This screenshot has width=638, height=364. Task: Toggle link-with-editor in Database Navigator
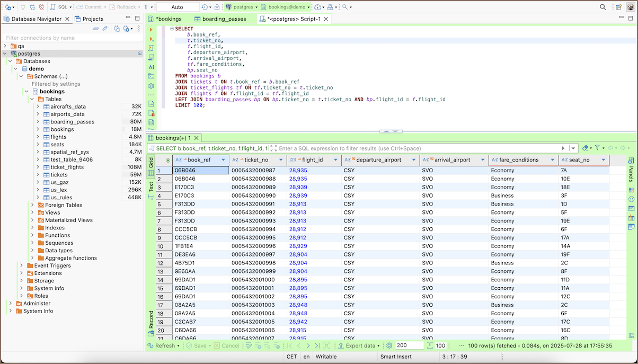105,29
